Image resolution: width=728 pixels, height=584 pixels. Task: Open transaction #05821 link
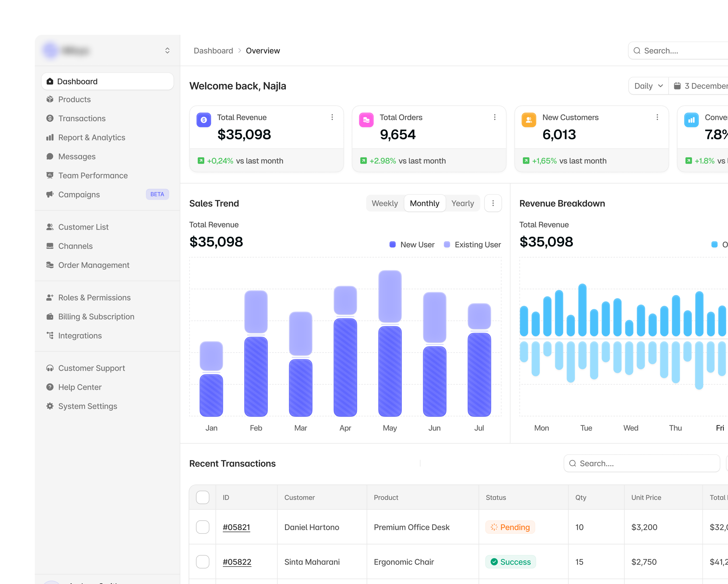coord(236,527)
